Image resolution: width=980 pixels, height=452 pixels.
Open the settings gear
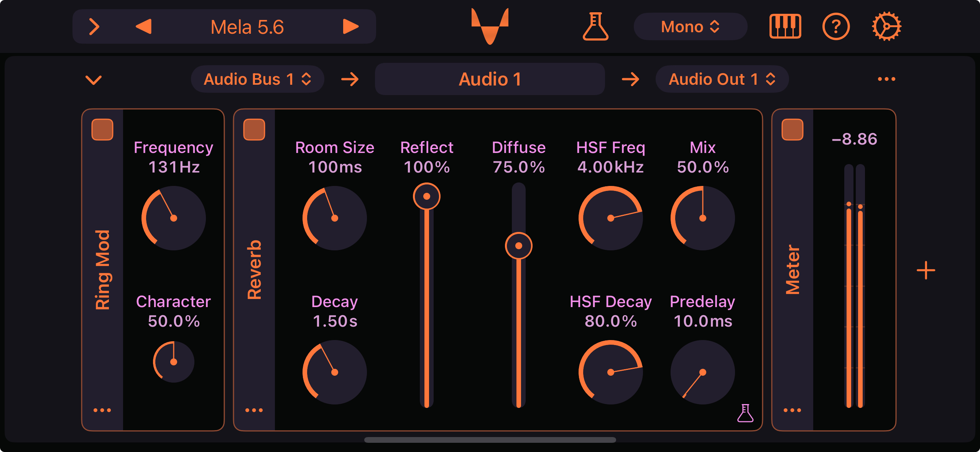887,26
